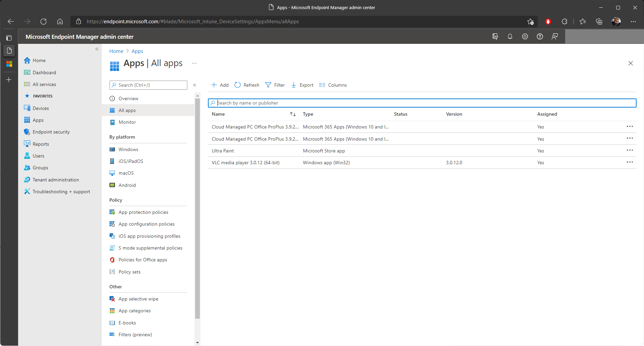This screenshot has width=644, height=346.
Task: Go to Devices in favorites
Action: pyautogui.click(x=36, y=108)
